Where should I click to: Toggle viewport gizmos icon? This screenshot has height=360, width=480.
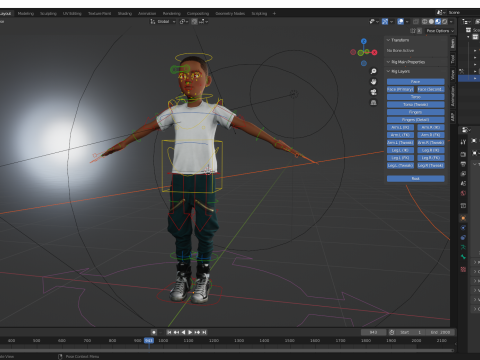coord(385,21)
